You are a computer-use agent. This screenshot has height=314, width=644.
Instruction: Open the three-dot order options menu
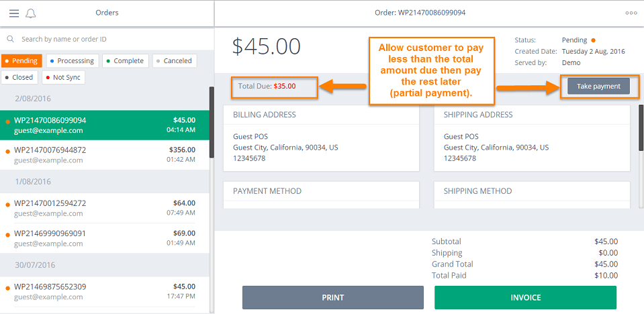click(631, 13)
